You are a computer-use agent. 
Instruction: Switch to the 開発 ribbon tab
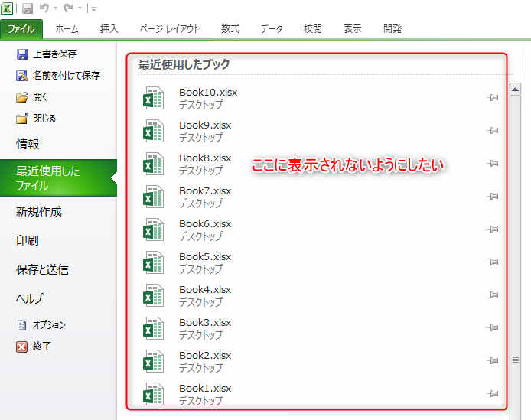coord(393,29)
